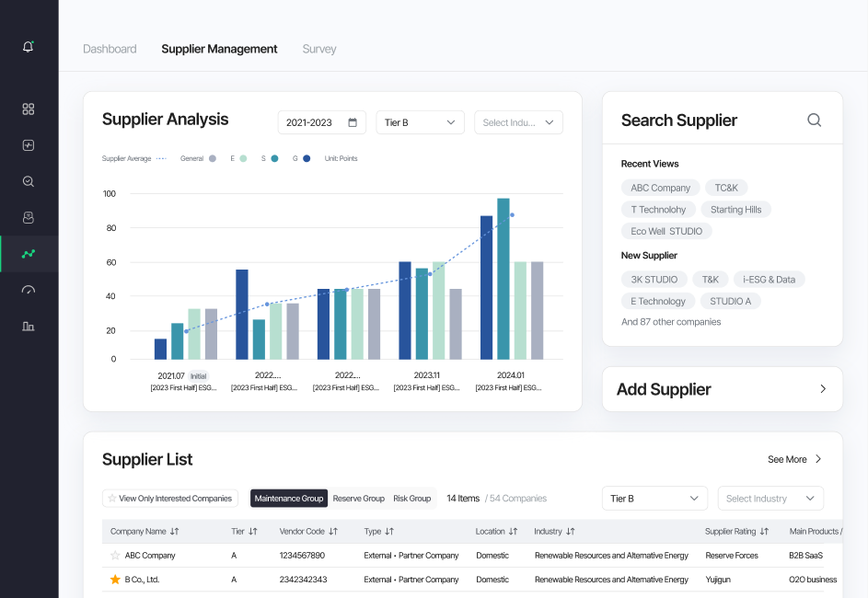This screenshot has width=868, height=598.
Task: Open recent view T Technolohy chip
Action: [658, 210]
